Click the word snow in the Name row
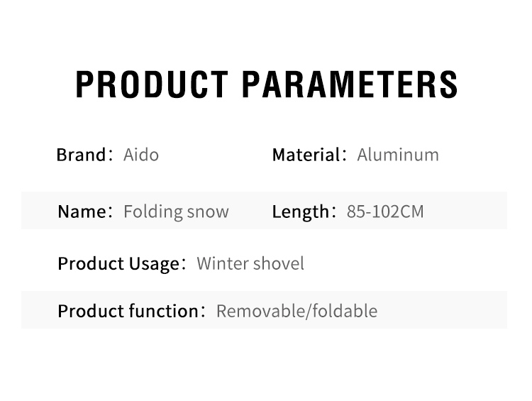Screen dimensions: 532x401 pos(208,212)
